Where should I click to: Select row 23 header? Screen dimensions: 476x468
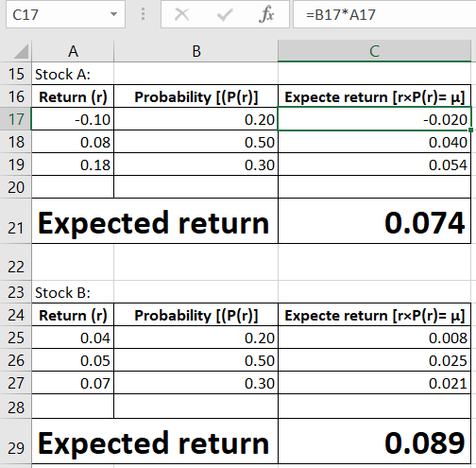click(x=16, y=292)
